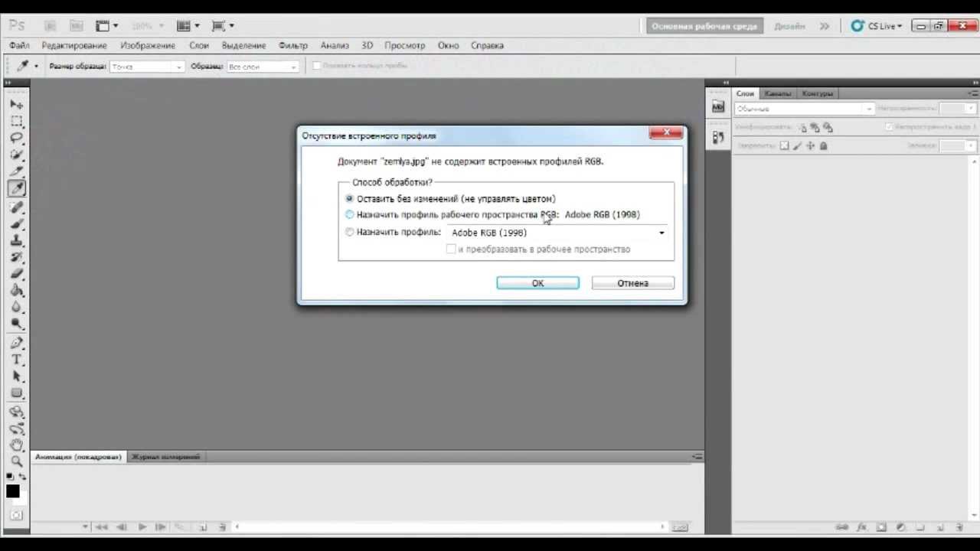Switch to the Контуры tab
The height and width of the screenshot is (551, 980).
pyautogui.click(x=817, y=93)
